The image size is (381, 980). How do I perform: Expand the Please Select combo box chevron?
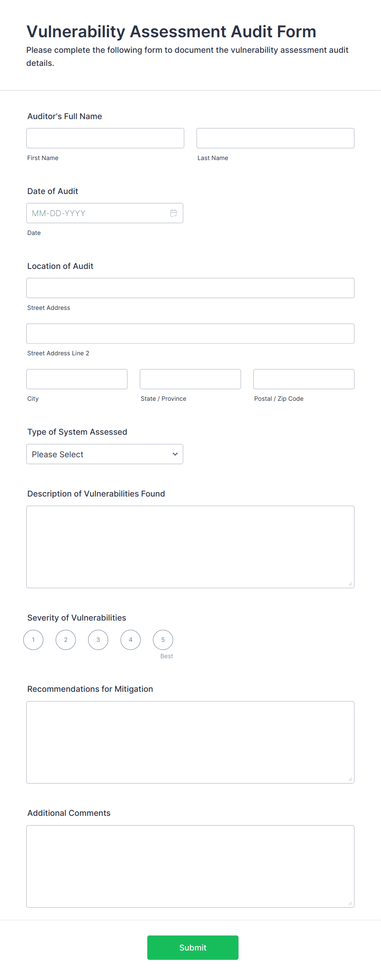(175, 454)
